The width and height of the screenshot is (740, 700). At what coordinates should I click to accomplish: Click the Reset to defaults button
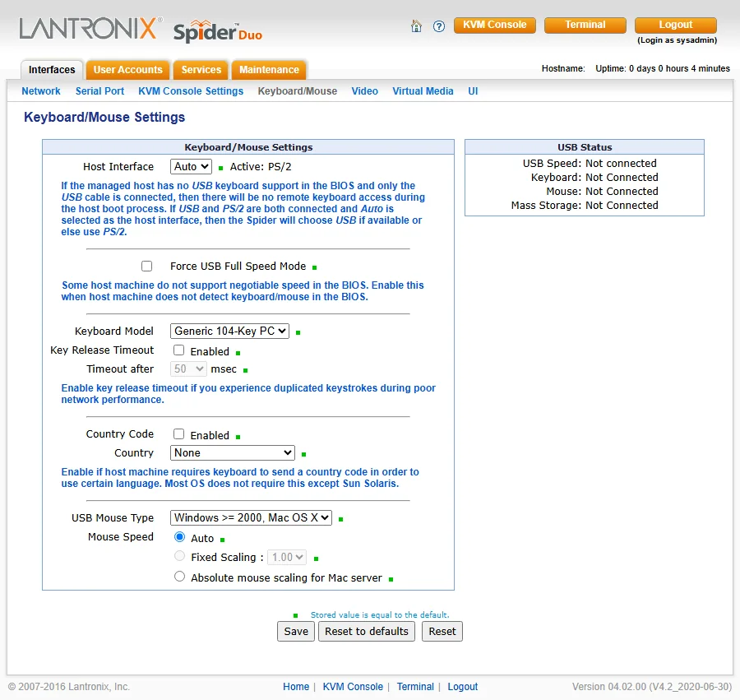tap(367, 632)
